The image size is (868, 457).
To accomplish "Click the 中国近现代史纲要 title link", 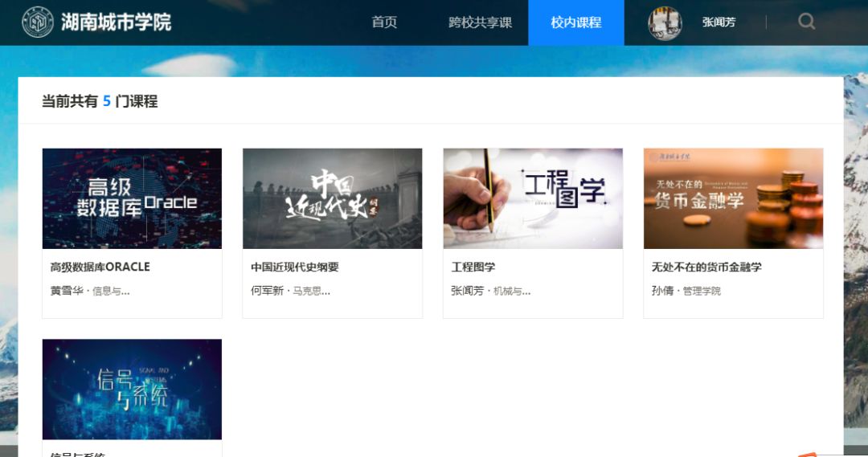I will pyautogui.click(x=295, y=267).
